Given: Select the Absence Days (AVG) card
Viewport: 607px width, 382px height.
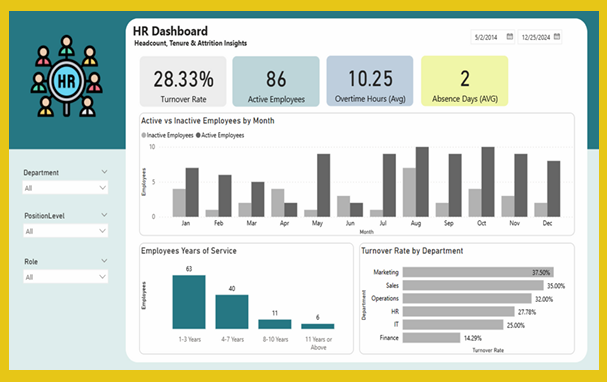Looking at the screenshot, I should [465, 81].
